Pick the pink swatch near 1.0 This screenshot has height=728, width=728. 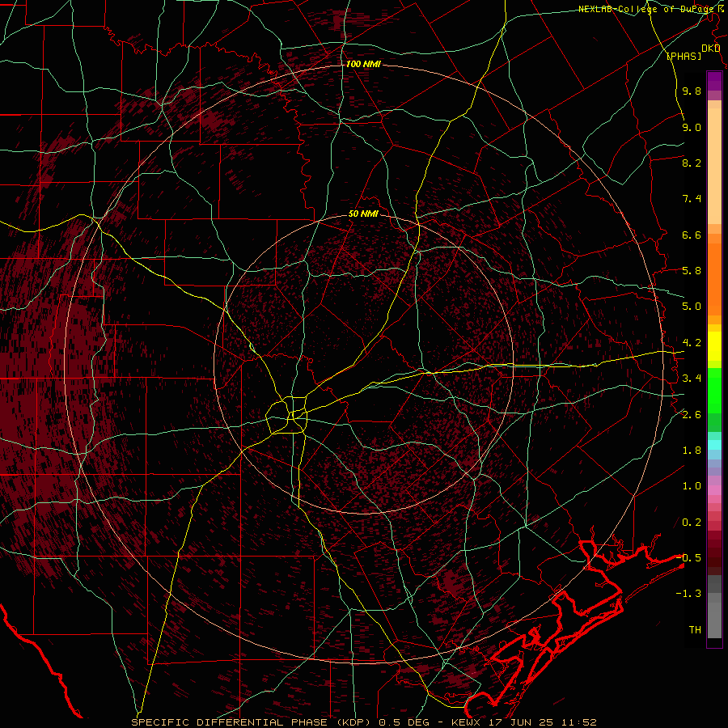point(714,489)
